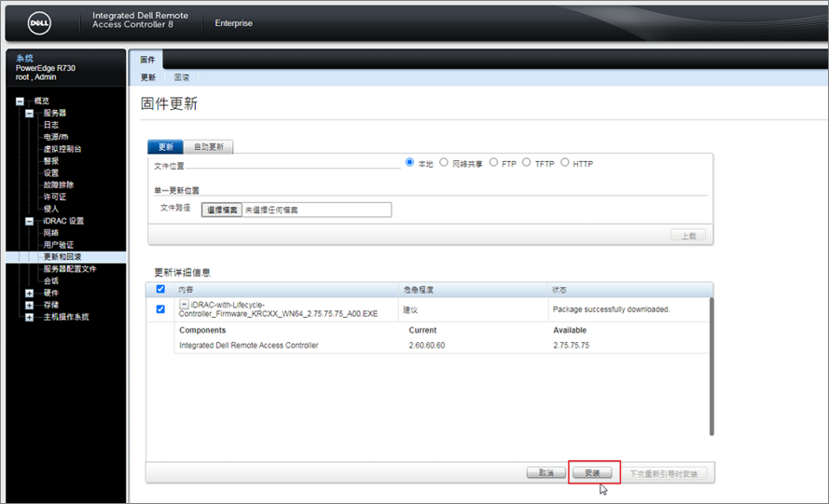Select 更新和回滚 in the sidebar
Viewport: 829px width, 504px height.
[62, 257]
